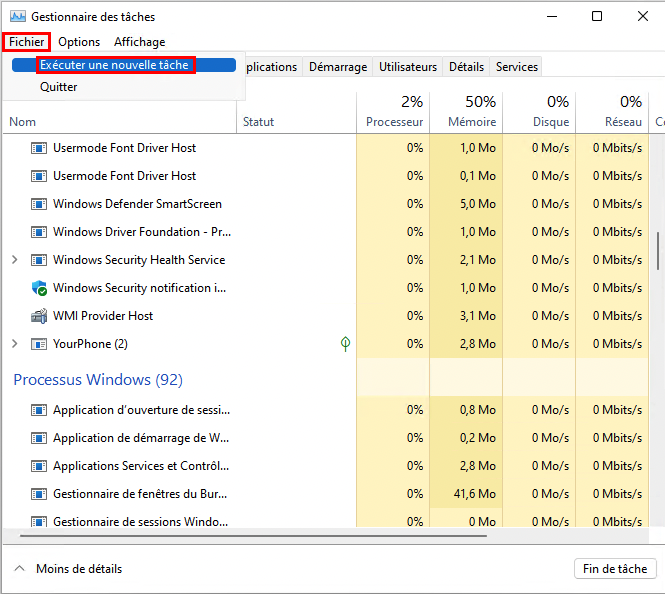Screen dimensions: 665x594
Task: Expand the YourPhone (2) process group
Action: pyautogui.click(x=14, y=343)
